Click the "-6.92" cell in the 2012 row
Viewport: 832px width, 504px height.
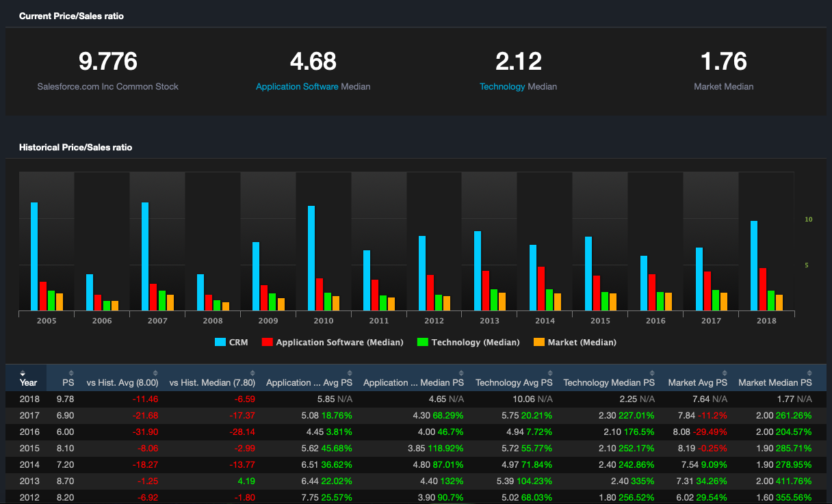(x=148, y=497)
